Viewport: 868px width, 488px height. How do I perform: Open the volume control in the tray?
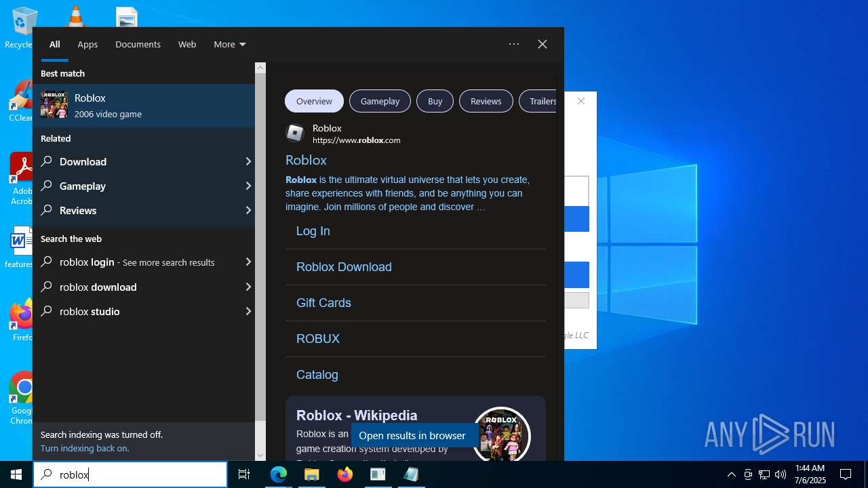pos(781,474)
